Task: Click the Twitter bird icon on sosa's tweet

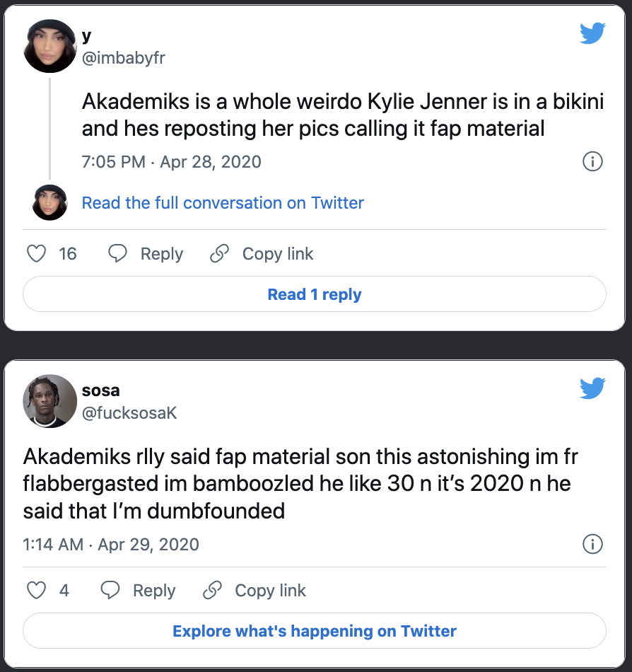Action: pos(592,388)
